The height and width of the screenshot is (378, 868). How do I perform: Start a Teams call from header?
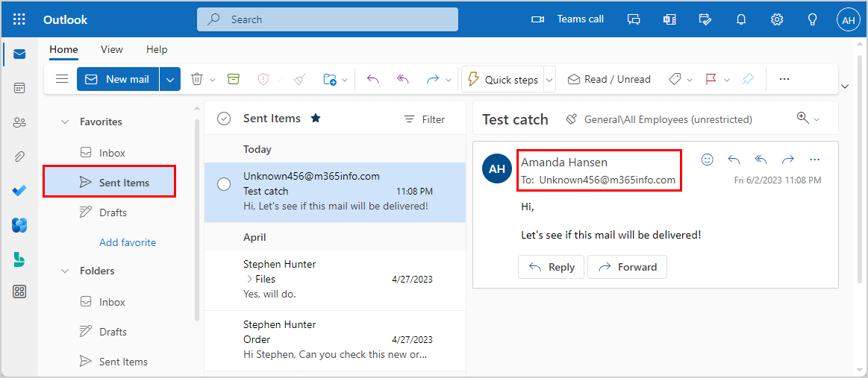click(567, 19)
